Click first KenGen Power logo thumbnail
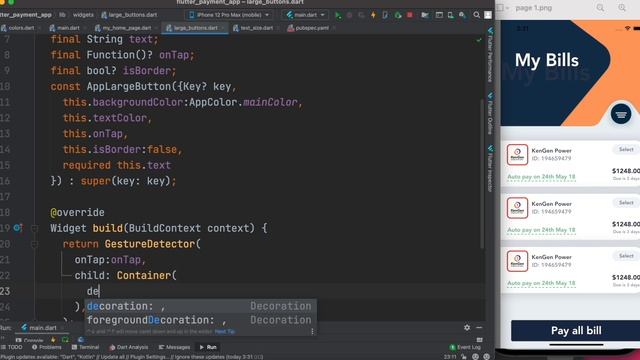 coord(517,155)
